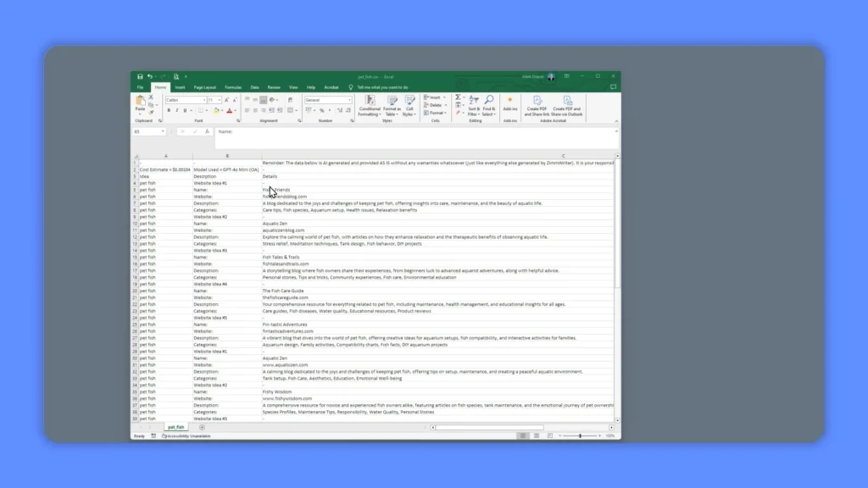Open the AutoSum function
This screenshot has height=488, width=868.
pos(458,97)
